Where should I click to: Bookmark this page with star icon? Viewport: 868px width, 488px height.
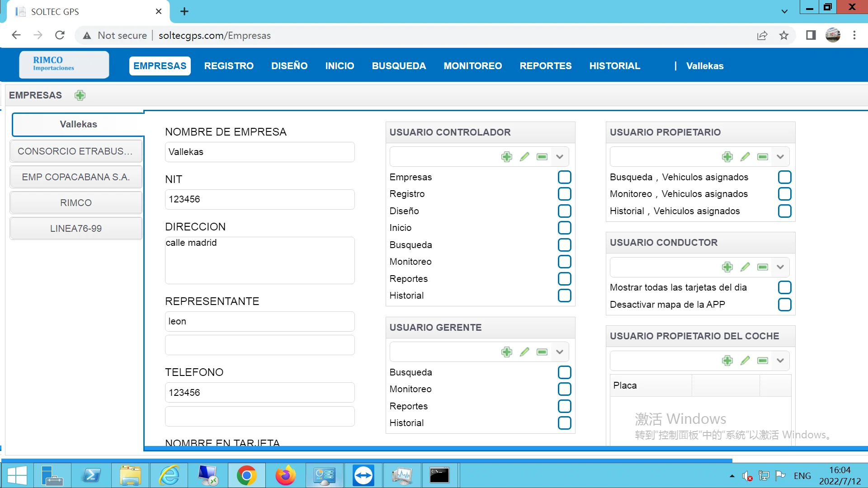[783, 35]
